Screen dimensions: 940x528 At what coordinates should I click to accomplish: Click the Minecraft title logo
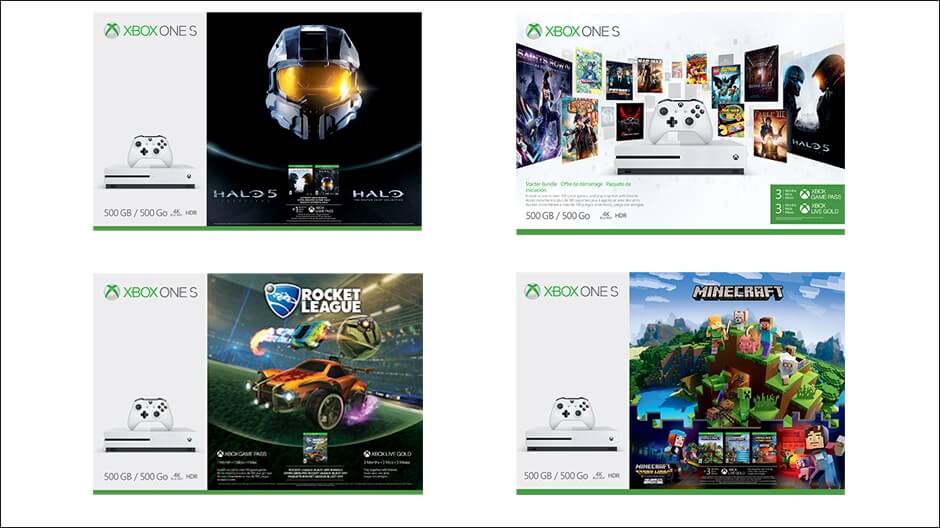pyautogui.click(x=737, y=292)
